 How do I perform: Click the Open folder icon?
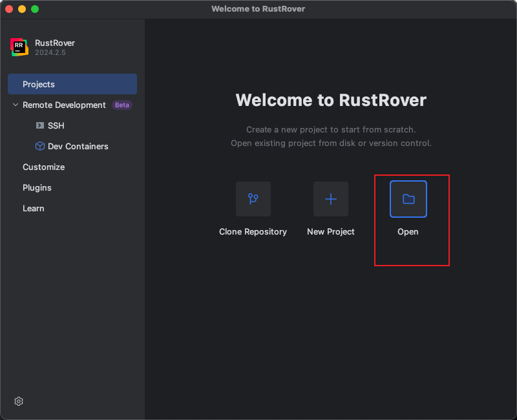pos(408,199)
